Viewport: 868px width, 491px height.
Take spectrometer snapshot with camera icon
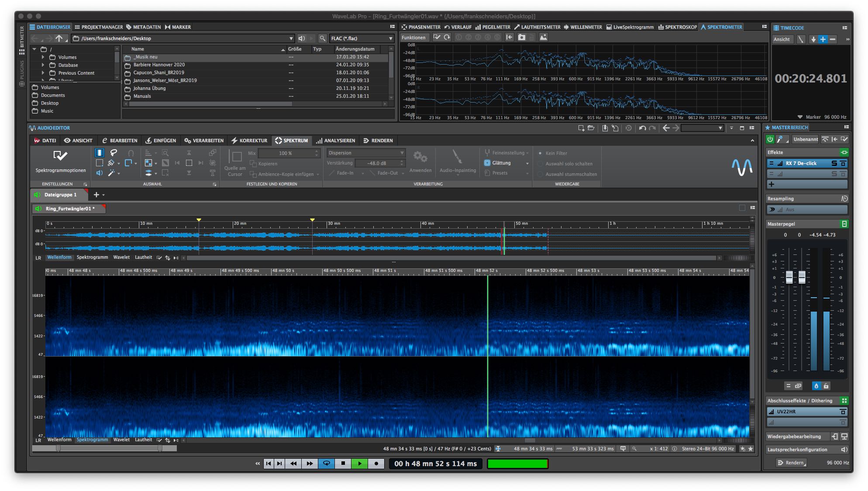pyautogui.click(x=521, y=38)
